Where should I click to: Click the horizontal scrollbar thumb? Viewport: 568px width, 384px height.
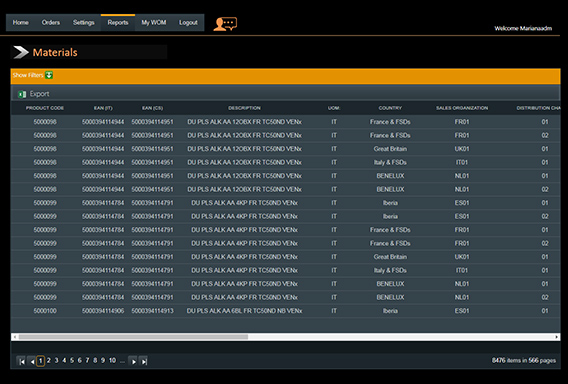[133, 337]
